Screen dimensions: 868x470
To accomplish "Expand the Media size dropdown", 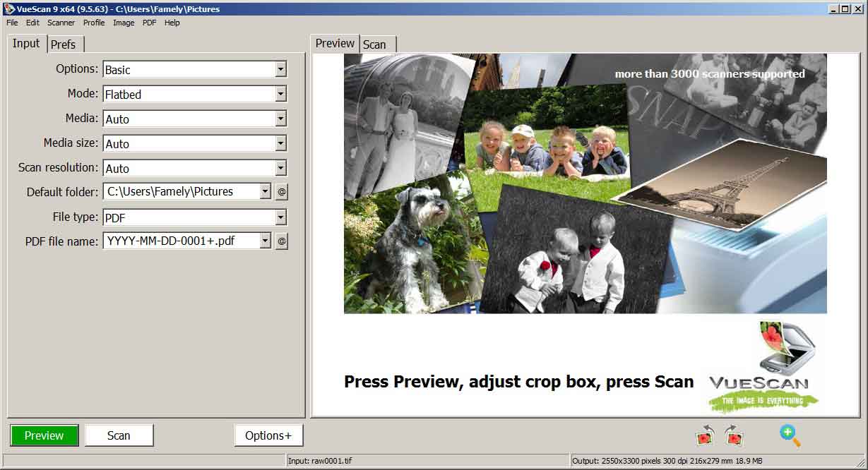I will pyautogui.click(x=194, y=143).
